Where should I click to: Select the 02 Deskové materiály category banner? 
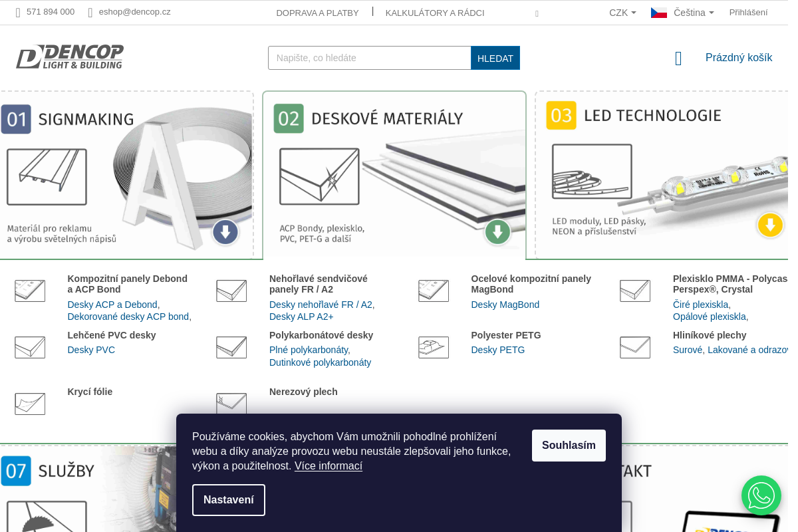click(x=394, y=175)
